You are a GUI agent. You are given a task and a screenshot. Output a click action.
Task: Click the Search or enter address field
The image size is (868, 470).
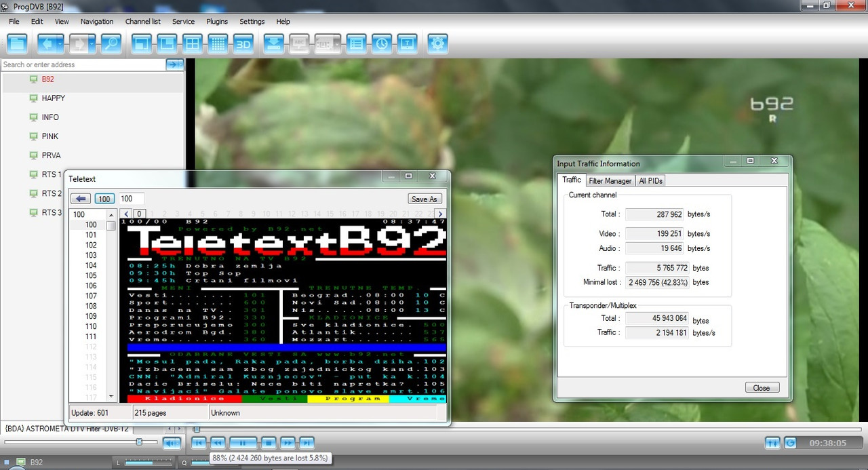click(83, 64)
